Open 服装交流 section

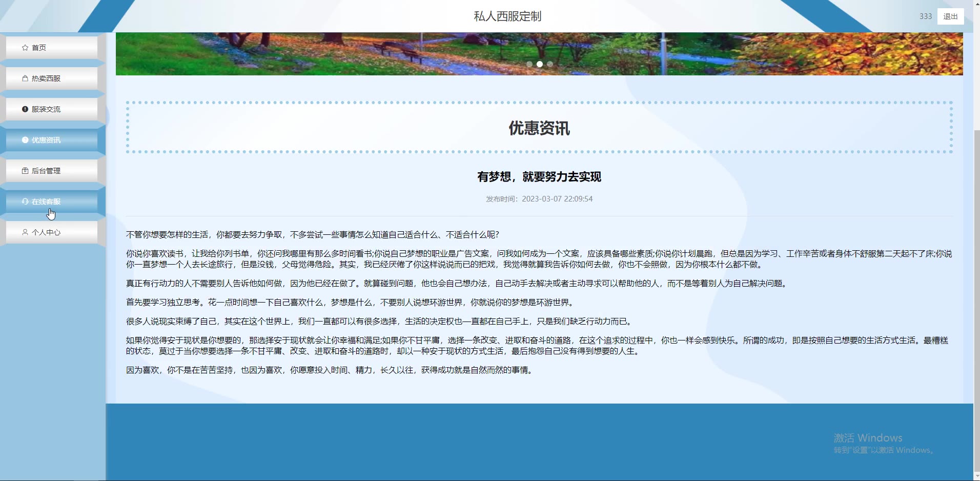[52, 109]
